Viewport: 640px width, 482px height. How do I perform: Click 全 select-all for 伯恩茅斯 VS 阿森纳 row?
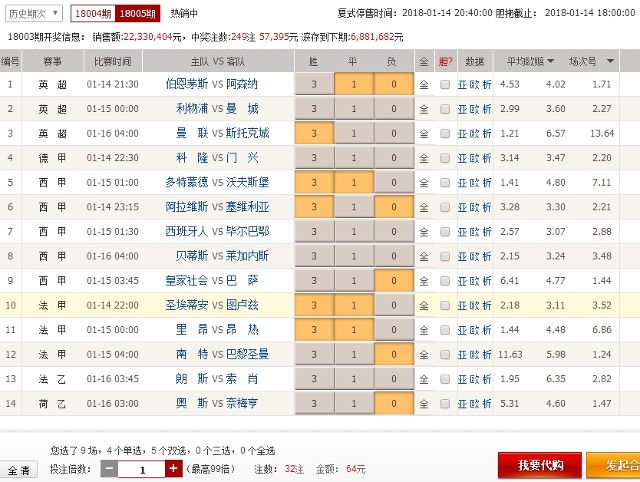tap(424, 84)
